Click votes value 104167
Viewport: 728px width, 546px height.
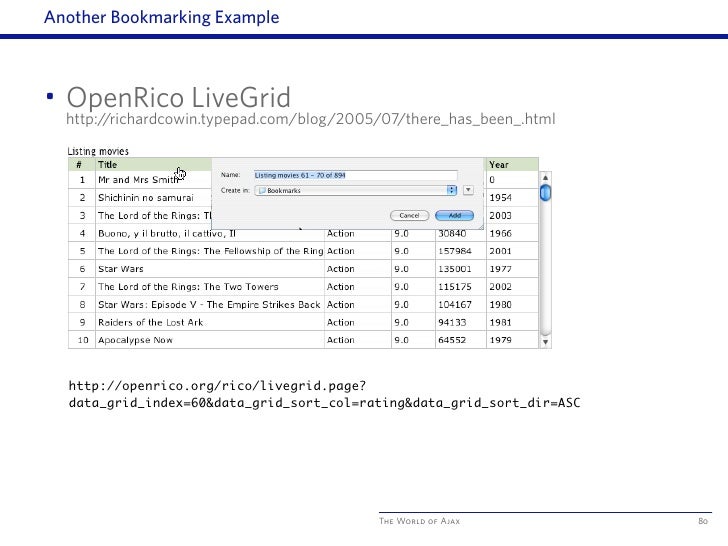coord(455,305)
